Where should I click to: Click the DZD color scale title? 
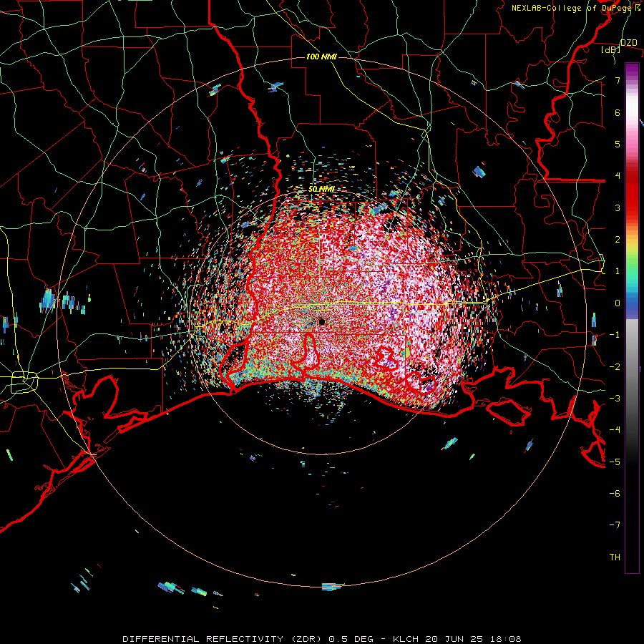tap(628, 43)
